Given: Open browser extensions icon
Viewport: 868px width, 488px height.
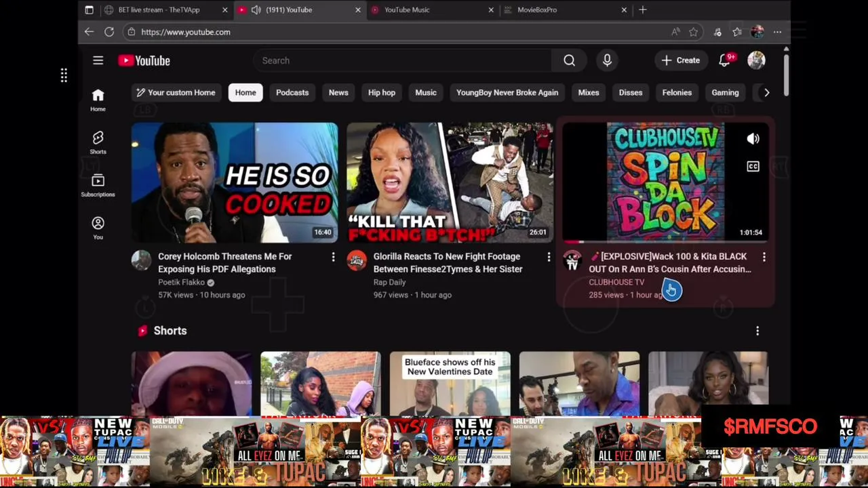Looking at the screenshot, I should [717, 32].
